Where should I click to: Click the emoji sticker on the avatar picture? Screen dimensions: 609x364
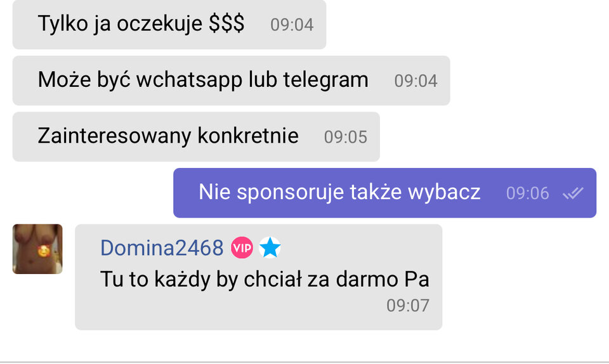44,252
